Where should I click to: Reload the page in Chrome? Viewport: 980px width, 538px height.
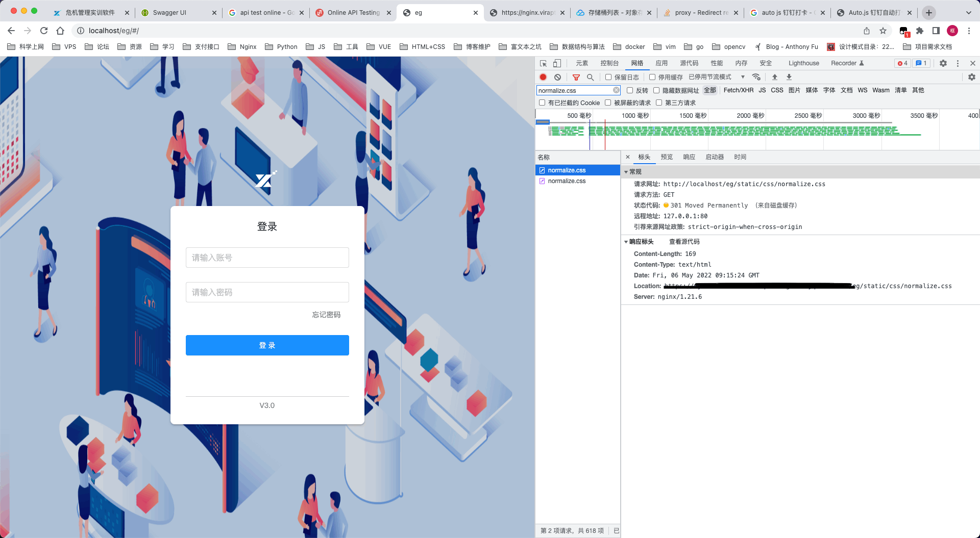click(44, 31)
